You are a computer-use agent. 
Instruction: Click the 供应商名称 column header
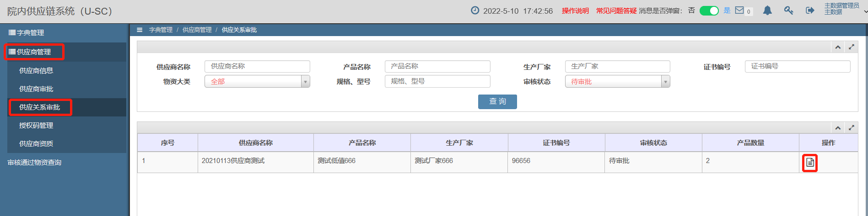point(256,143)
